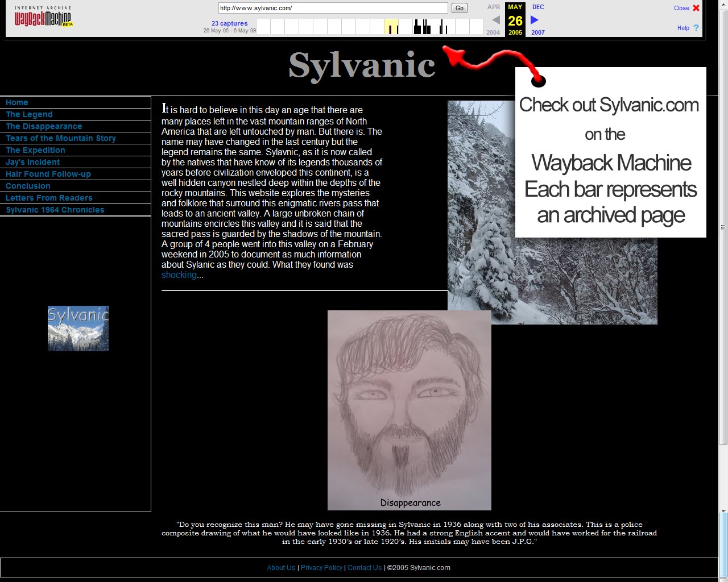Screen dimensions: 728x582
Task: Click the Sylvanic mountain thumbnail in the sidebar
Action: click(x=78, y=329)
